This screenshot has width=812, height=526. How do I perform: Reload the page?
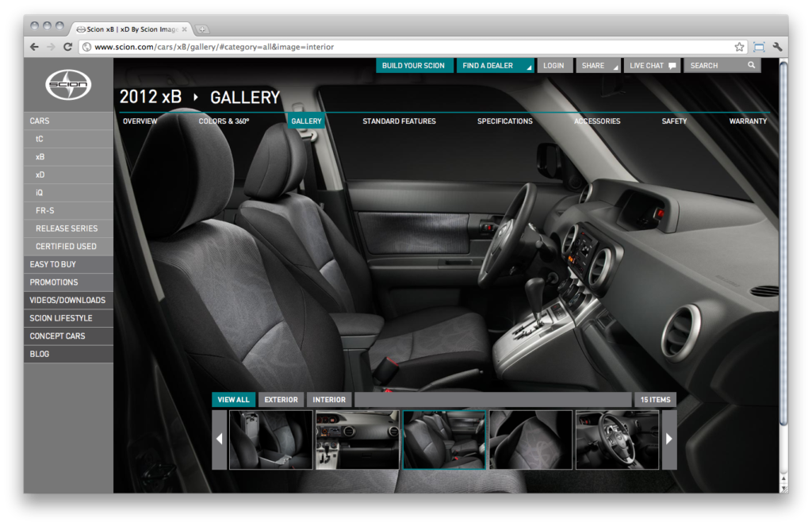(x=67, y=47)
